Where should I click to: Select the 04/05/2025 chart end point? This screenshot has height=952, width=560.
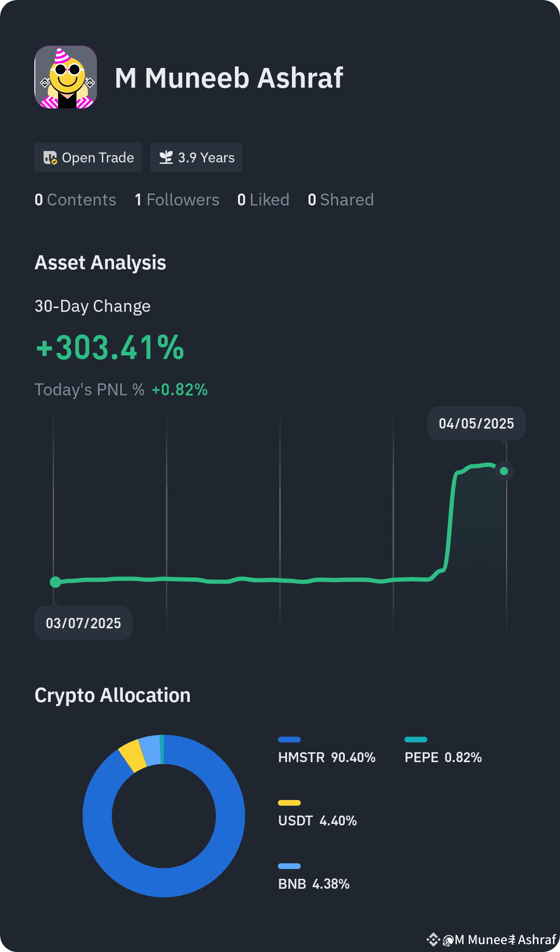pos(504,471)
